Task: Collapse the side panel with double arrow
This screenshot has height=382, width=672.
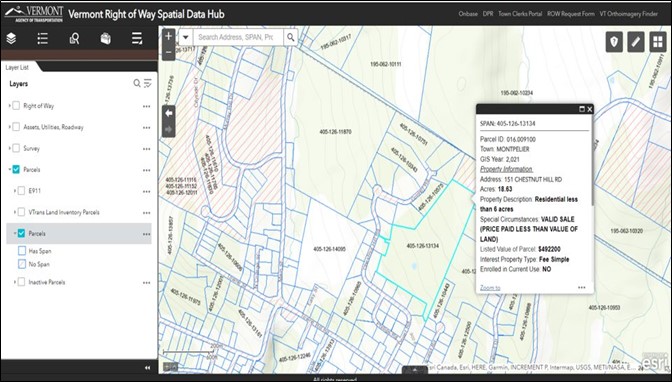Action: (x=147, y=368)
